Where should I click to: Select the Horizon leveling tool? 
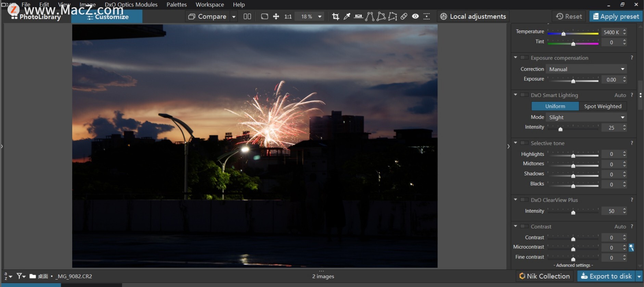pos(358,16)
